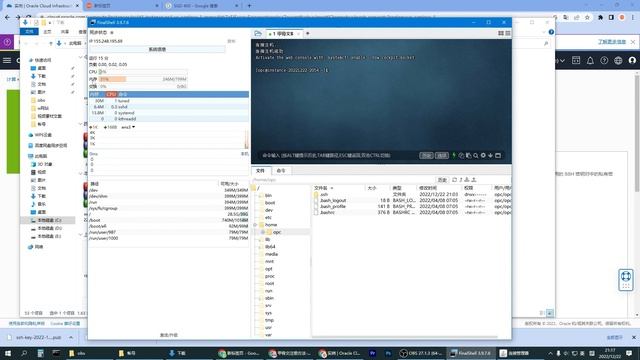
Task: Open the Oracle Cloud hamburger menu
Action: pyautogui.click(x=7, y=60)
